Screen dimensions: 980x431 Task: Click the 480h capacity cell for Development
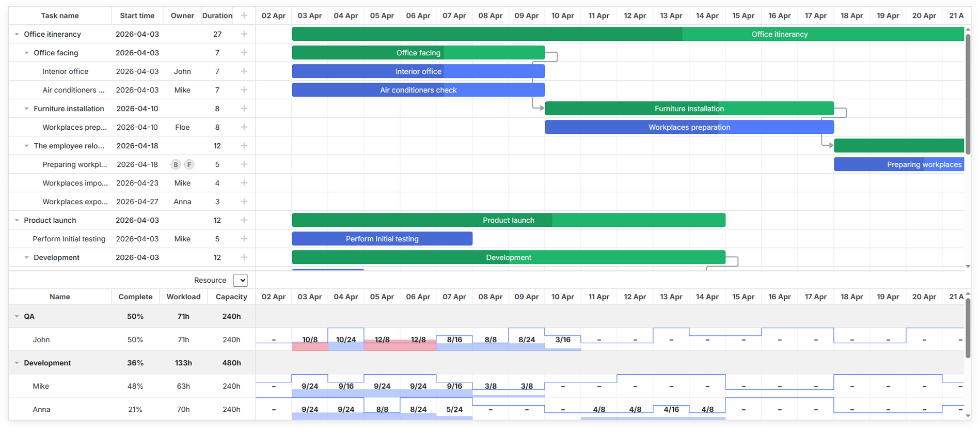(231, 363)
